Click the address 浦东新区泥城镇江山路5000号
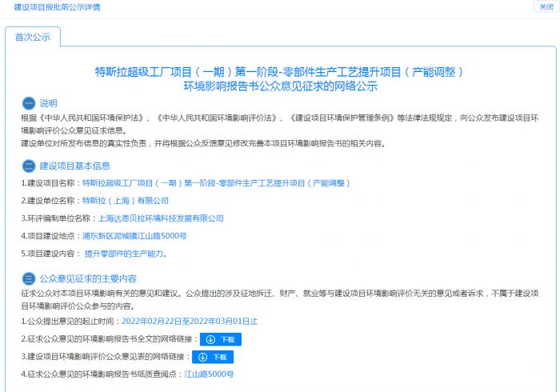This screenshot has height=392, width=560. tap(134, 236)
